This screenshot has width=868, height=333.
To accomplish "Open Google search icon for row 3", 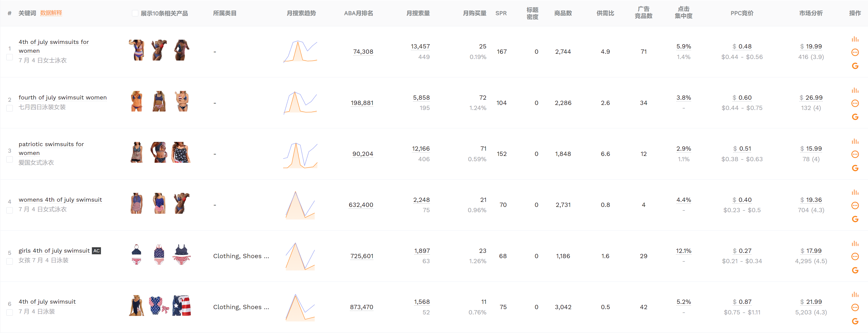I will tap(855, 168).
